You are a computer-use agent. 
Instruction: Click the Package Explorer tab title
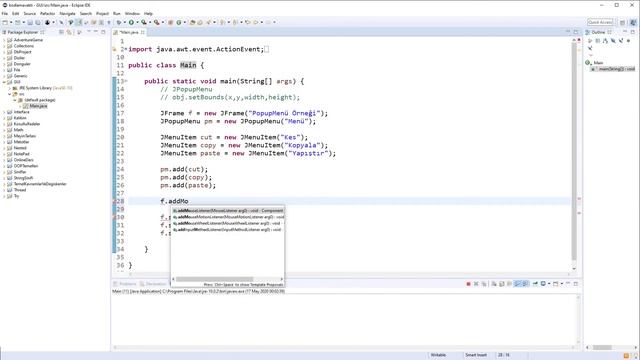23,32
